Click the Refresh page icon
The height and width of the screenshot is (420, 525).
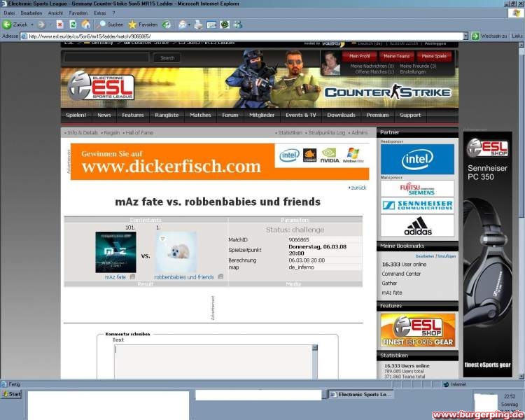coord(72,24)
